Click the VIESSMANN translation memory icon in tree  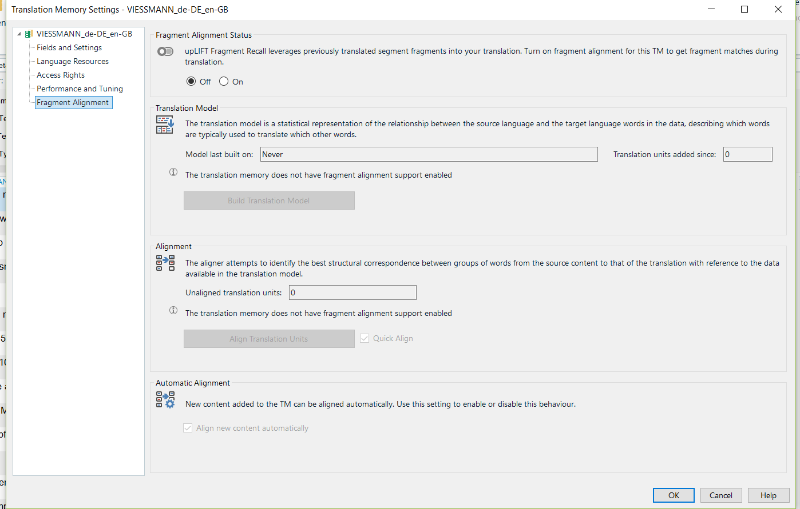pyautogui.click(x=29, y=34)
